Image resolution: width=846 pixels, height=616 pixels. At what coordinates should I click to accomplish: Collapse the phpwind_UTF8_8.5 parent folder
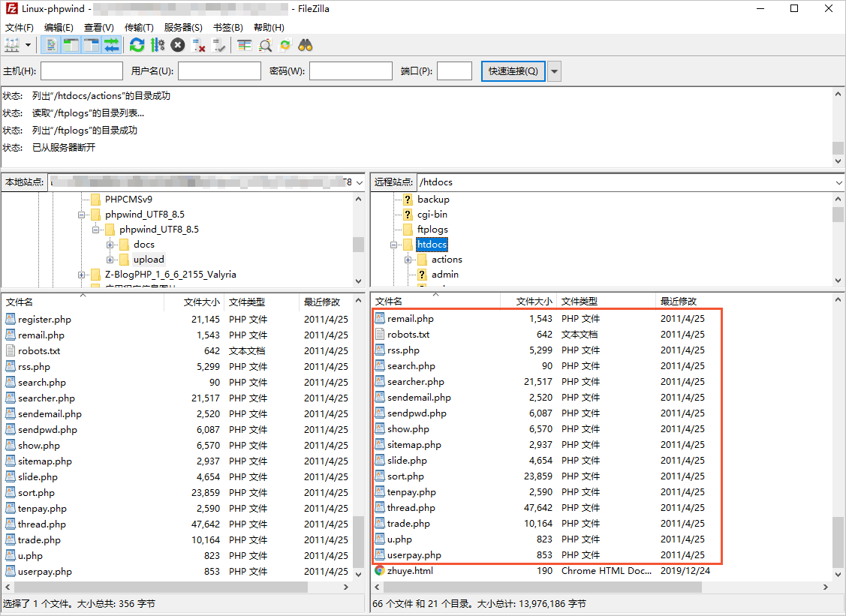pos(82,215)
